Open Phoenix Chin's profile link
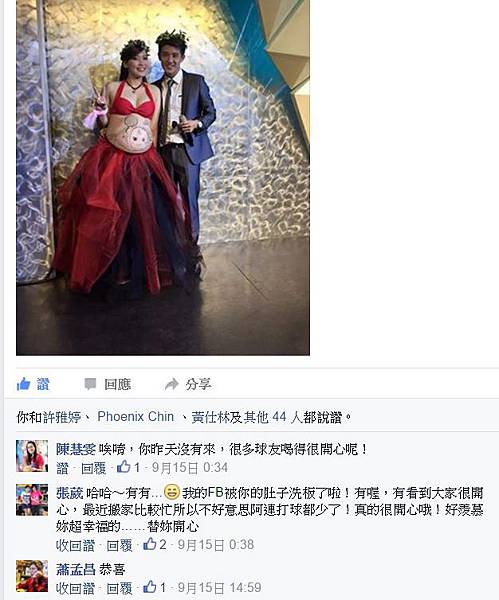The width and height of the screenshot is (499, 600). click(x=135, y=416)
